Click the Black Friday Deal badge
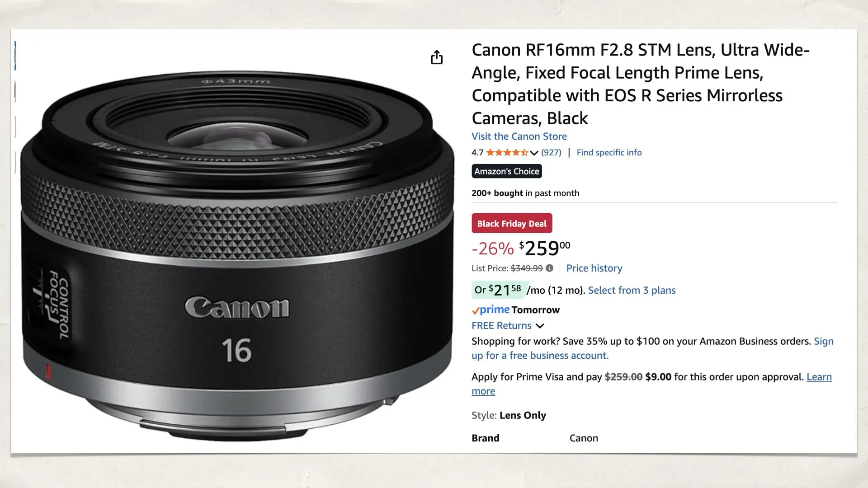The height and width of the screenshot is (488, 868). tap(511, 223)
